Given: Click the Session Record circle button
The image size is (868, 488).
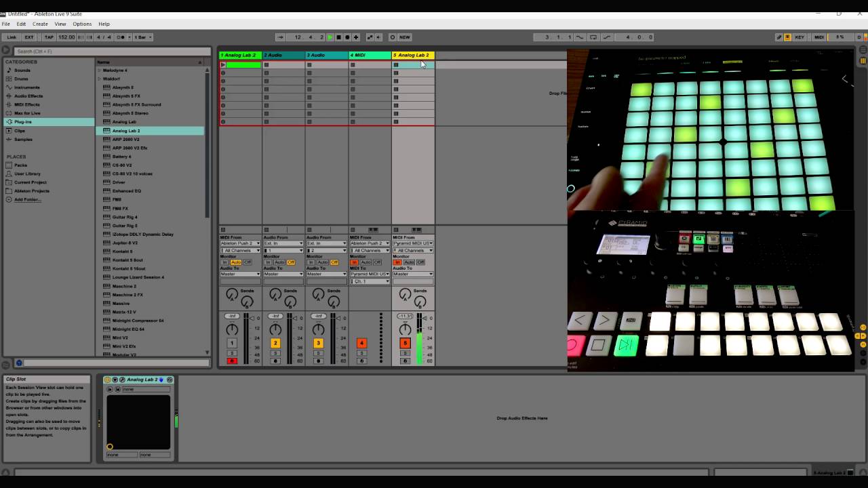Looking at the screenshot, I should pyautogui.click(x=392, y=37).
